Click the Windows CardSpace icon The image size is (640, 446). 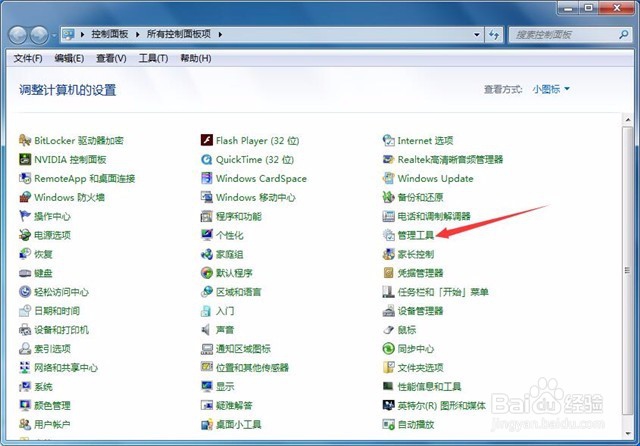point(207,178)
